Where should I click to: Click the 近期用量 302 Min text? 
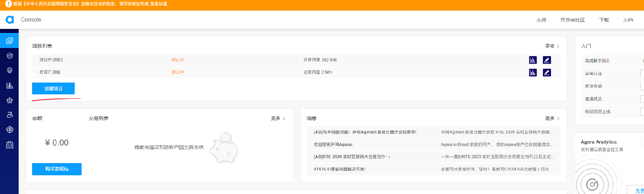point(320,60)
